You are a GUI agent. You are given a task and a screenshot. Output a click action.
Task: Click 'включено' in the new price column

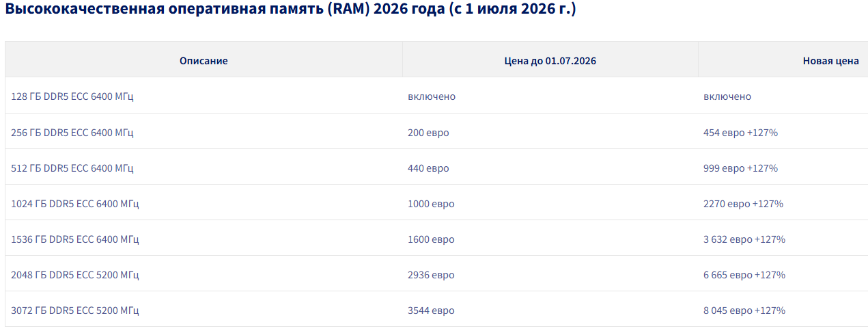pos(727,96)
